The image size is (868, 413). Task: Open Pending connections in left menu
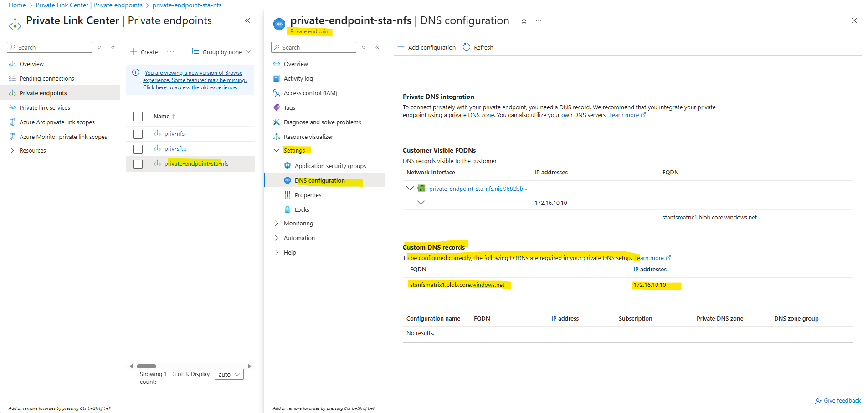(46, 78)
